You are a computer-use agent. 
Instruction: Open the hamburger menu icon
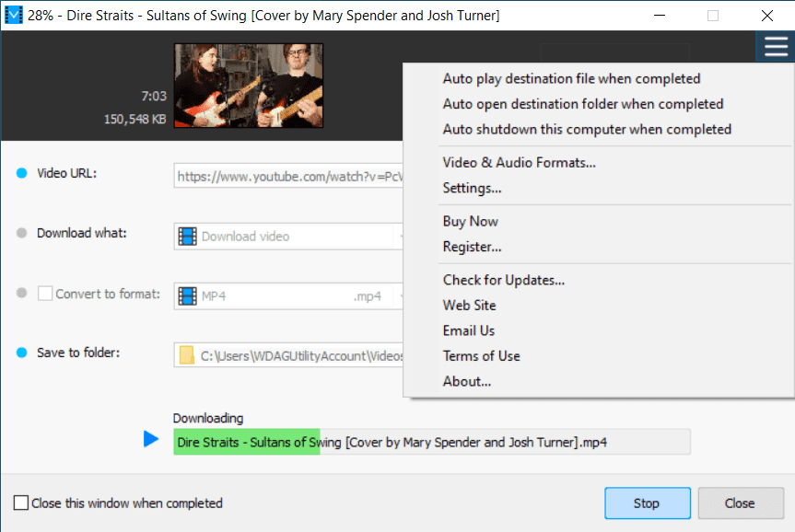coord(776,47)
